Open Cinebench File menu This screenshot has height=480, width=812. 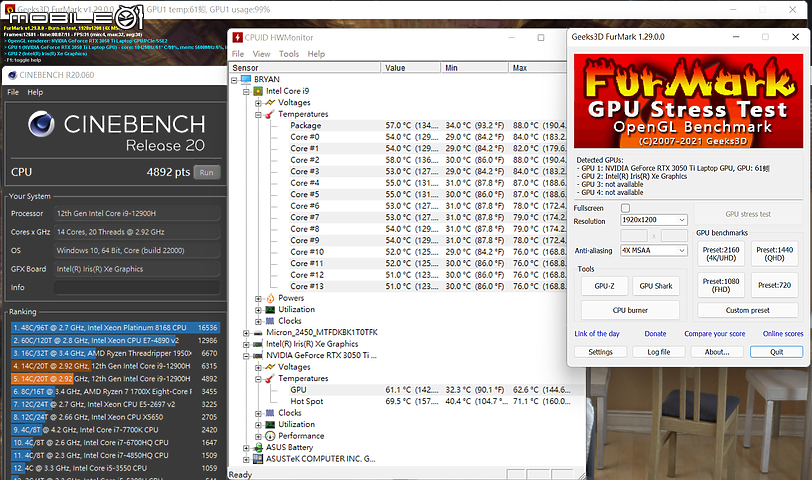[13, 92]
